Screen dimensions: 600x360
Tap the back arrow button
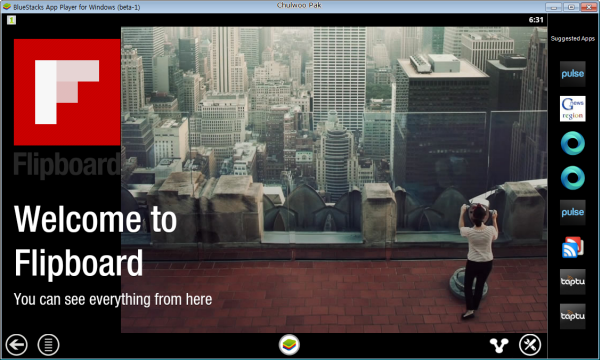pyautogui.click(x=16, y=345)
